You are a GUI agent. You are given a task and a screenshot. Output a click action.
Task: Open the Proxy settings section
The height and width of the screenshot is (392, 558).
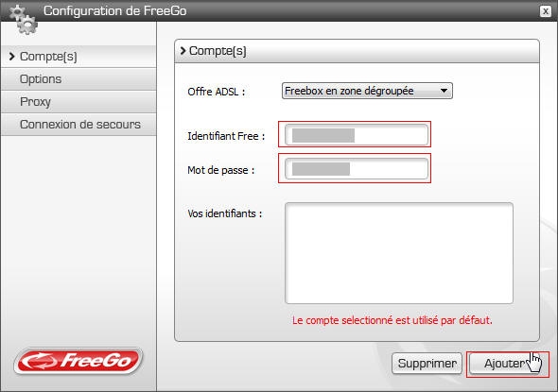click(x=78, y=102)
